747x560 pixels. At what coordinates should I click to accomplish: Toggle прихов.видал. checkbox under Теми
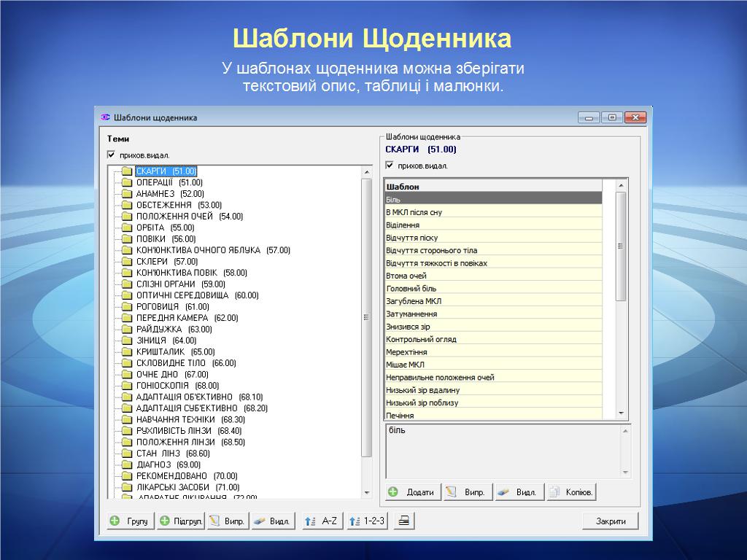pos(112,155)
